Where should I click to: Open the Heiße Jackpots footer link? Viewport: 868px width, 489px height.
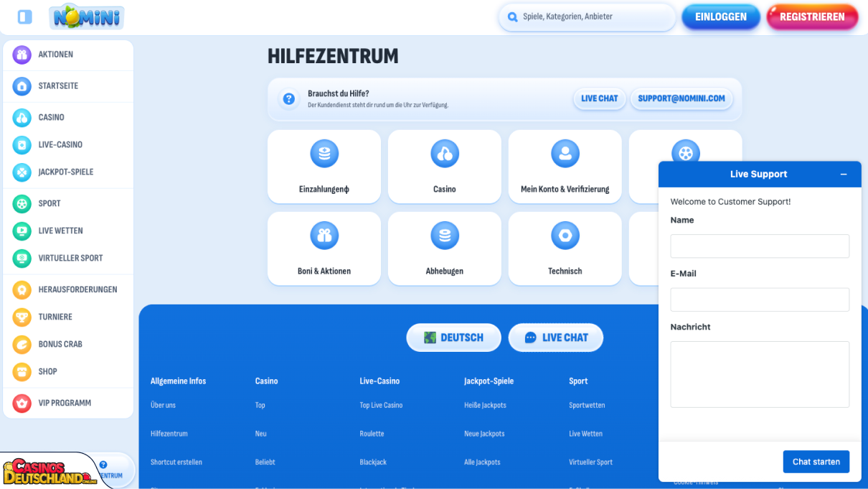pos(485,406)
